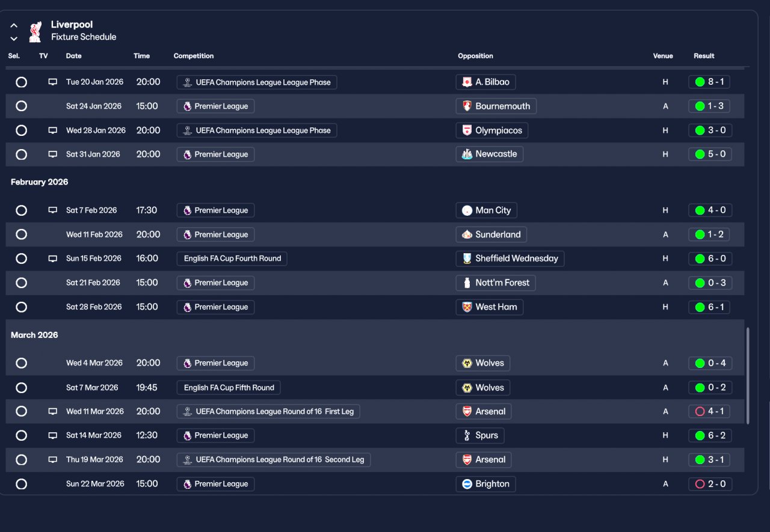The width and height of the screenshot is (770, 532).
Task: Click the 'Fixture Schedule' subtitle
Action: coord(84,37)
